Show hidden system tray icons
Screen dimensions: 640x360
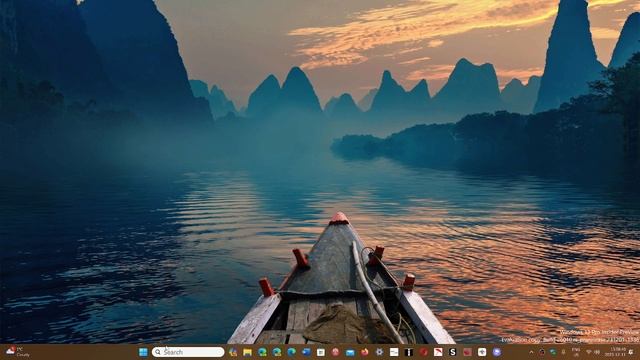point(531,352)
